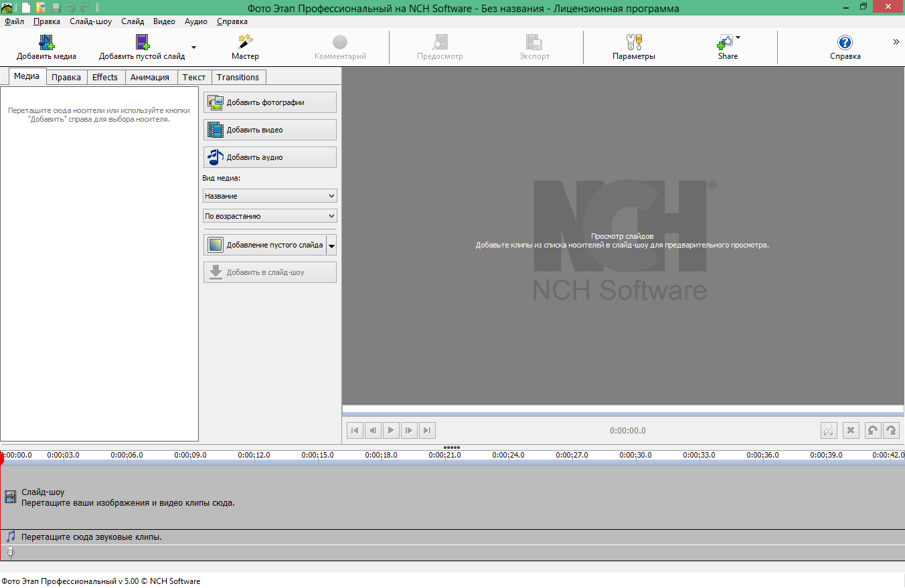Image resolution: width=905 pixels, height=588 pixels.
Task: Switch to the Transitions tab
Action: pos(238,77)
